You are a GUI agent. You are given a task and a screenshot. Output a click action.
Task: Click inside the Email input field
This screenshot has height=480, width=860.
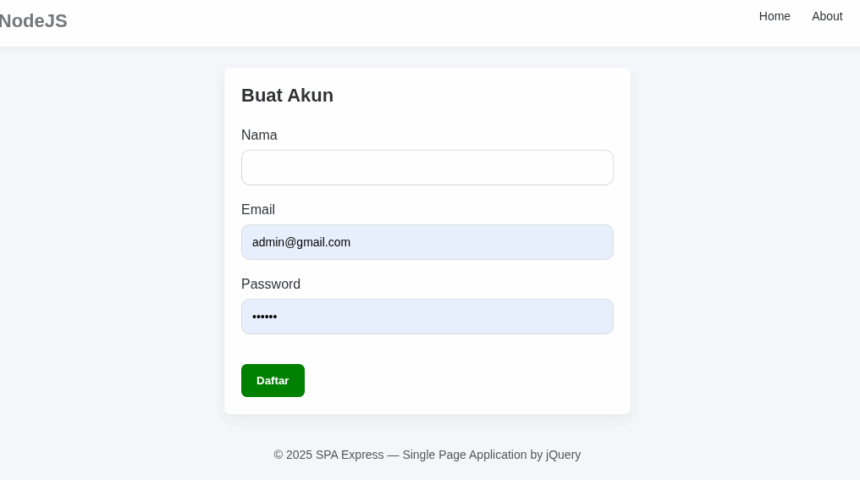[x=480, y=242]
